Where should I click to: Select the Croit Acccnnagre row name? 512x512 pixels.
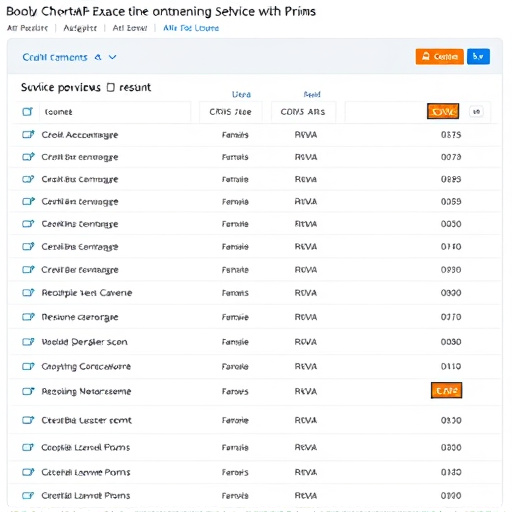tap(80, 135)
